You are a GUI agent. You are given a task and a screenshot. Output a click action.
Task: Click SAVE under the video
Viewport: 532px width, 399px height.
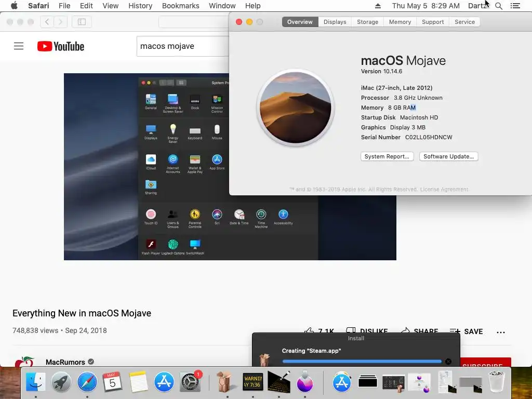[x=466, y=331]
